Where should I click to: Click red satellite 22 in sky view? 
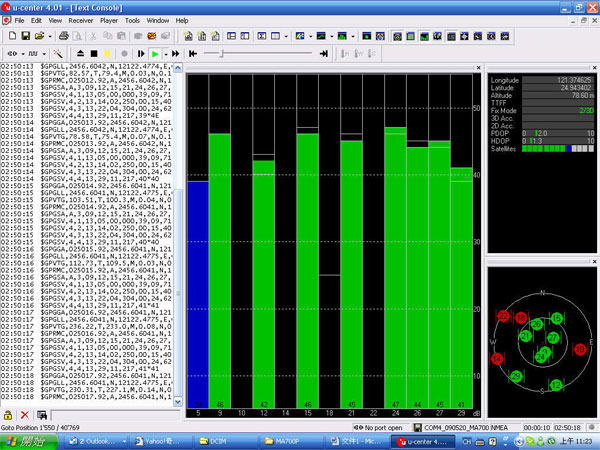(504, 316)
